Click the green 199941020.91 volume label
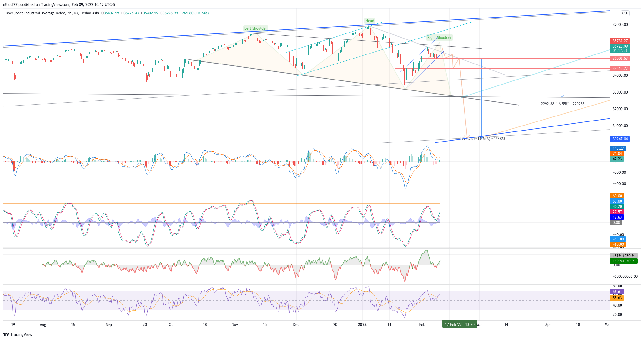Image resolution: width=644 pixels, height=340 pixels. pos(624,261)
